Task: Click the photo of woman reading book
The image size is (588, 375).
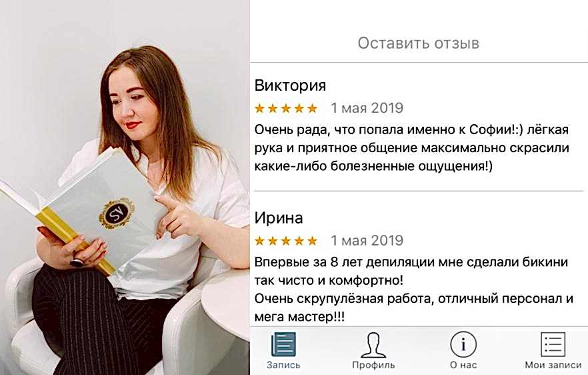Action: [125, 187]
